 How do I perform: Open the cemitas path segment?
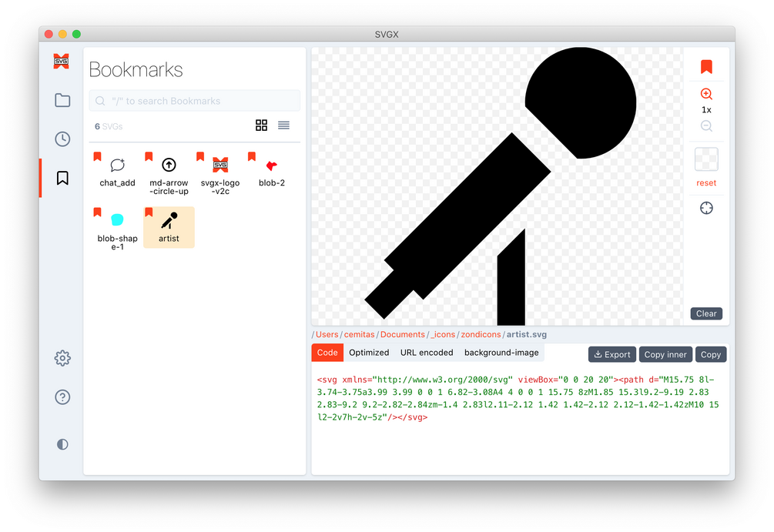(360, 334)
